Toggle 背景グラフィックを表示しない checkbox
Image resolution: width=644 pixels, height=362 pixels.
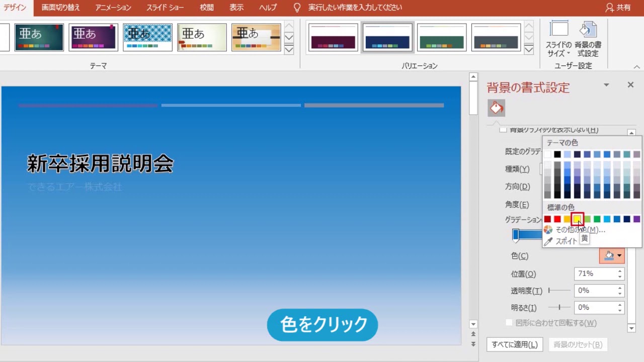click(x=503, y=130)
